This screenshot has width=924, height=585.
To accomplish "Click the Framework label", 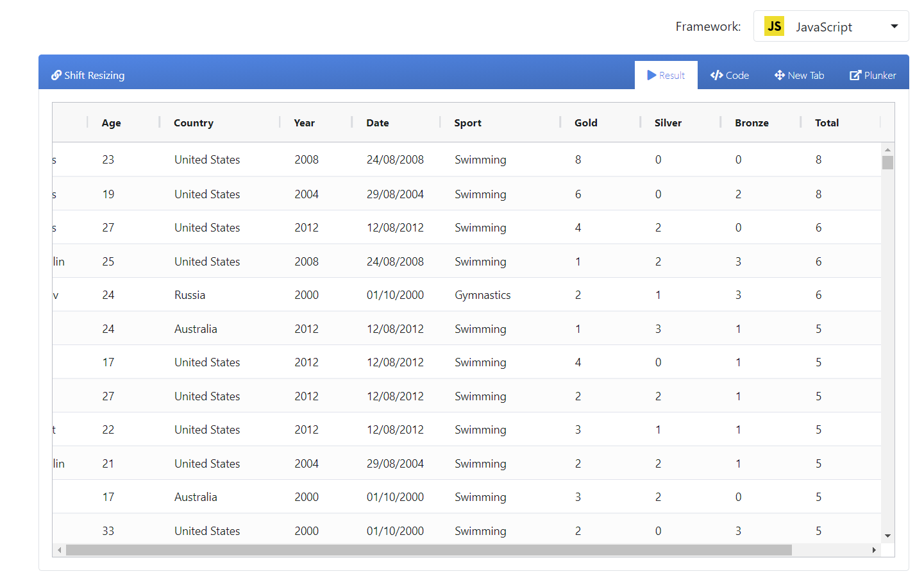I will [x=708, y=26].
